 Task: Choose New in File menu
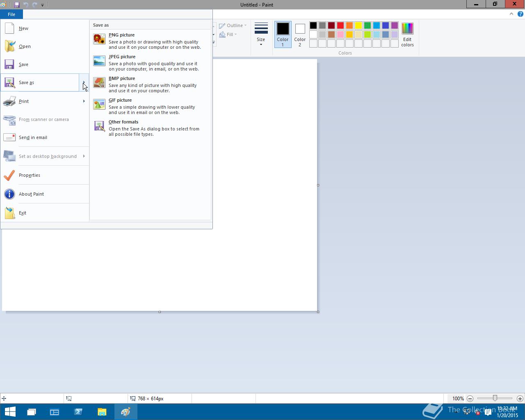pyautogui.click(x=44, y=28)
